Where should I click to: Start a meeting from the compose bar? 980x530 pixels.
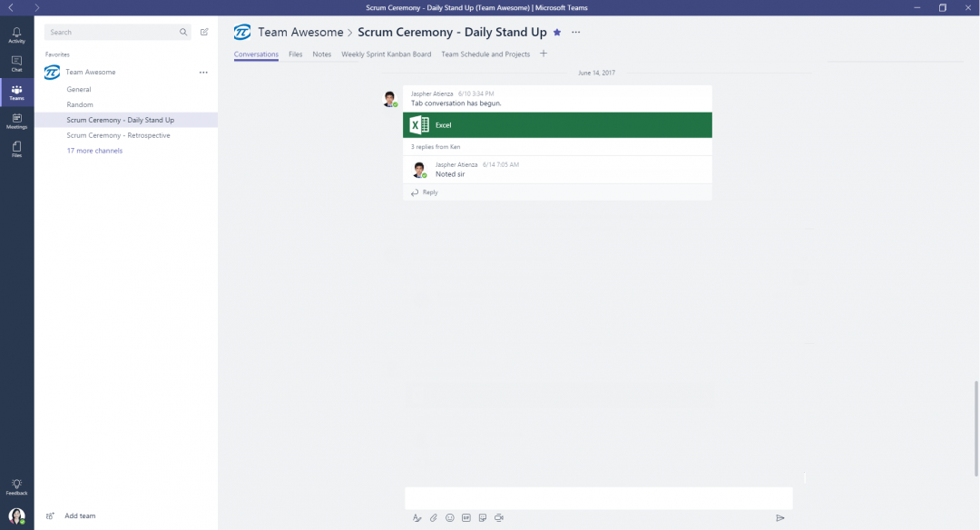click(498, 517)
